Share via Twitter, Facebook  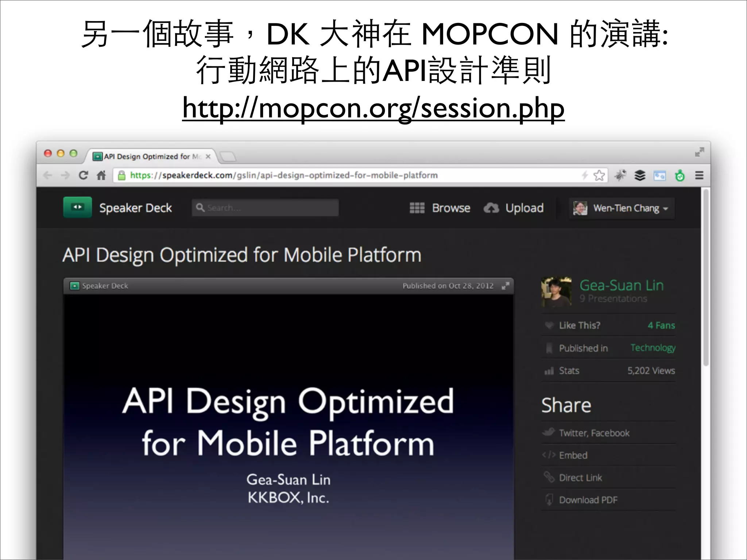[594, 433]
